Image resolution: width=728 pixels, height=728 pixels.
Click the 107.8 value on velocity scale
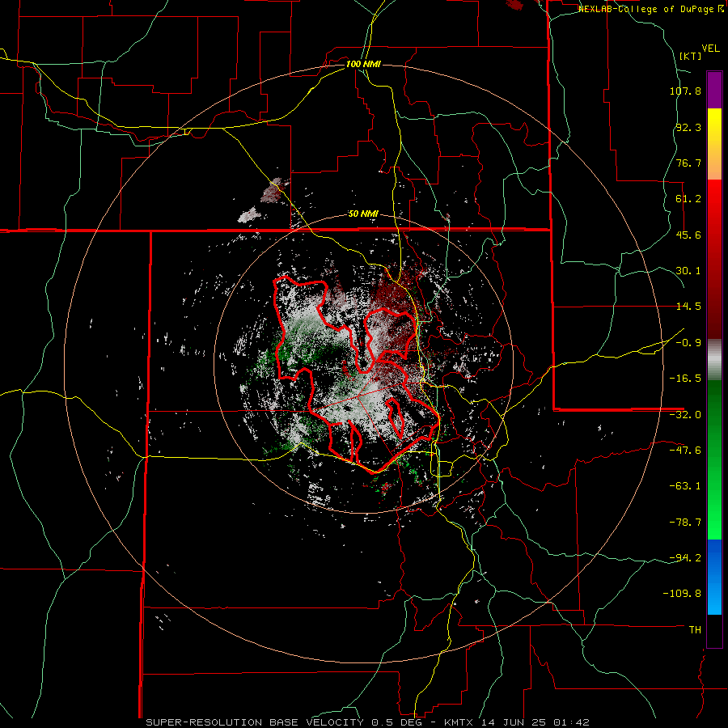(x=685, y=91)
